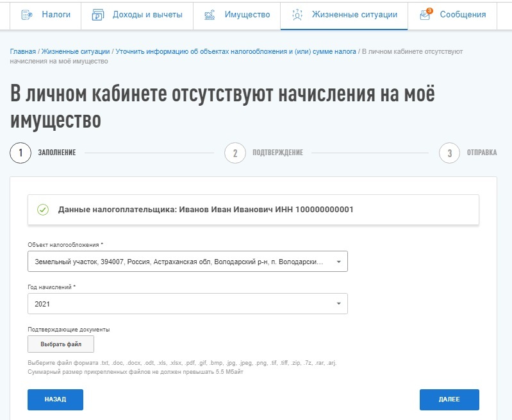This screenshot has height=420, width=512.
Task: Click the green checkmark beside taxpayer data
Action: (43, 210)
